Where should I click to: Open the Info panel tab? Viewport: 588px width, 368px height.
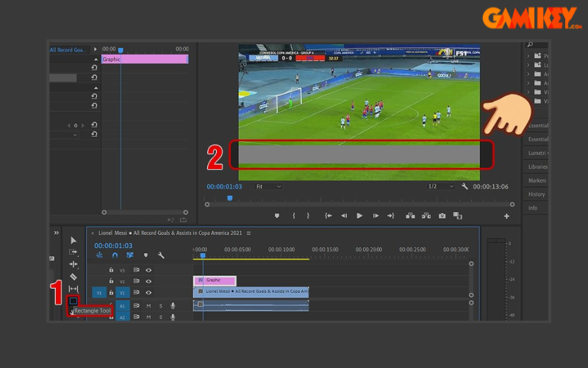point(532,208)
